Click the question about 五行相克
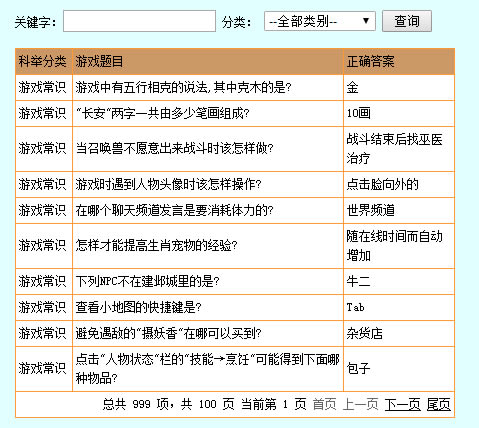Image resolution: width=479 pixels, height=428 pixels. (183, 88)
